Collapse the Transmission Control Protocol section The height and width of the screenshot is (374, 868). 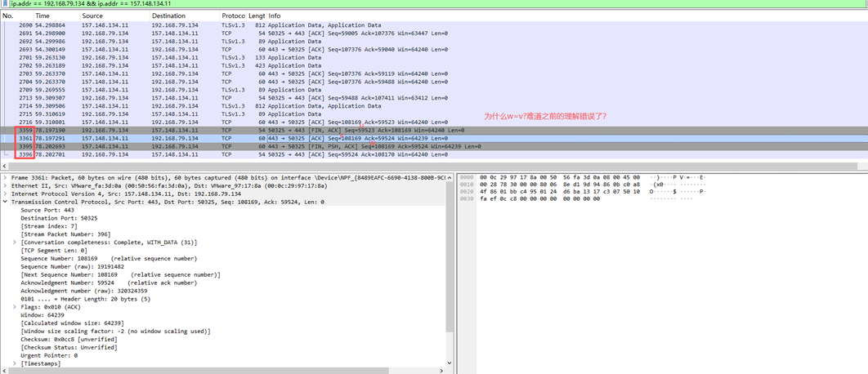[x=5, y=202]
